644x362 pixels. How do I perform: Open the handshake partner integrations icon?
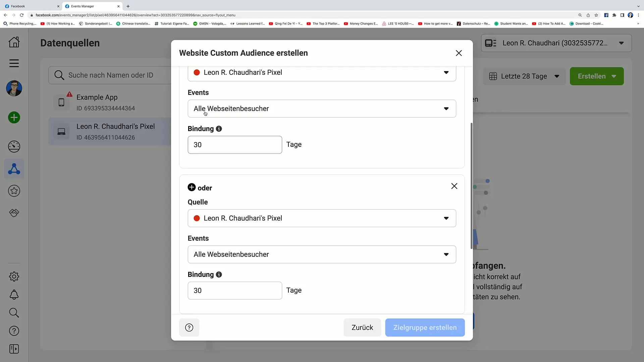tap(14, 213)
